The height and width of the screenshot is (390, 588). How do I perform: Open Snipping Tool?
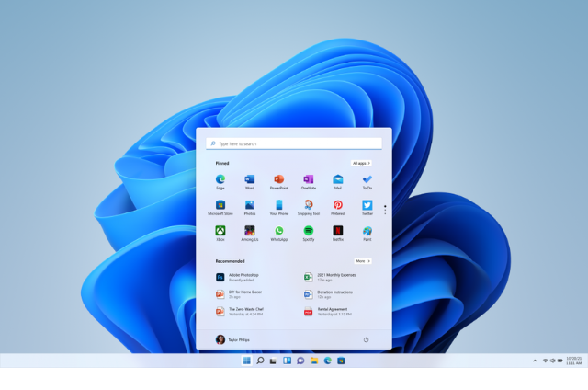(309, 208)
